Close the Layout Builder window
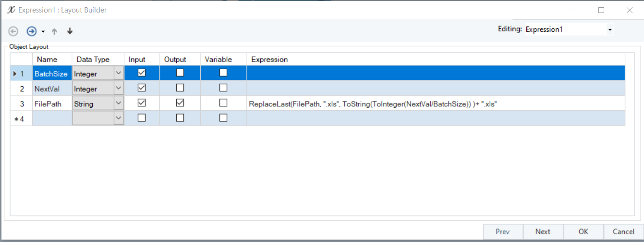This screenshot has width=644, height=242. tap(629, 10)
